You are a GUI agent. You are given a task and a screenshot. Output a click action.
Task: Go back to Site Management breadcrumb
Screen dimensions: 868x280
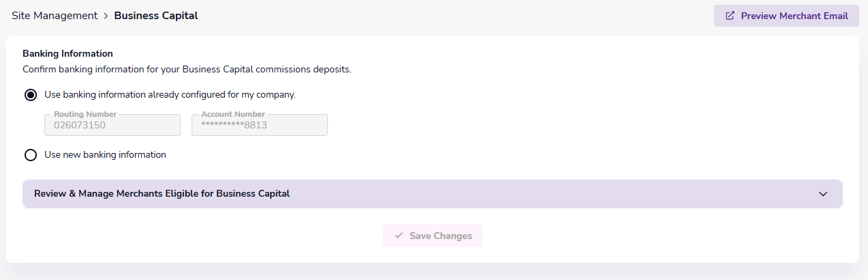pyautogui.click(x=55, y=16)
